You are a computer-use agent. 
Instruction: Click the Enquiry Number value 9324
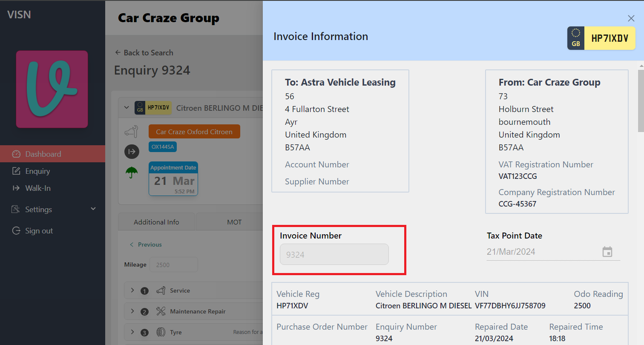pyautogui.click(x=384, y=339)
